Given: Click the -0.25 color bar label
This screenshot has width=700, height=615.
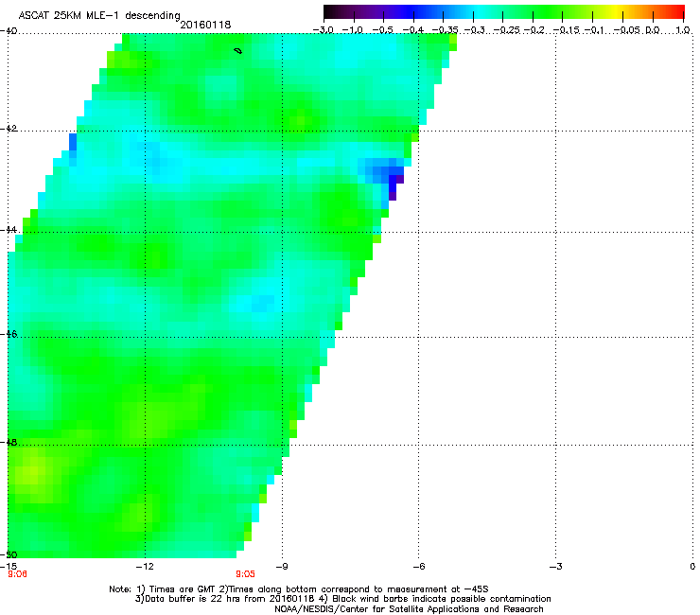Looking at the screenshot, I should pyautogui.click(x=507, y=30).
